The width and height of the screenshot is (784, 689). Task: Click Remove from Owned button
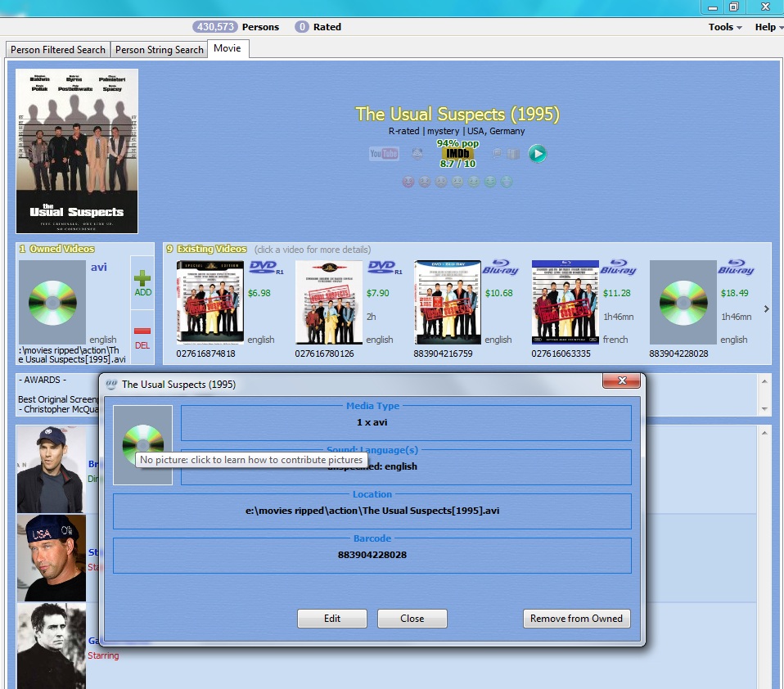tap(576, 619)
